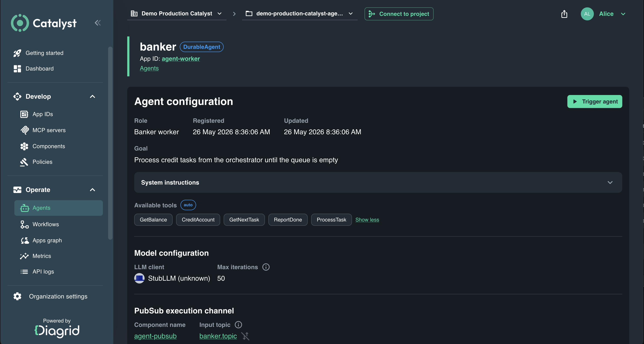This screenshot has height=344, width=644.
Task: Select Agents in sidebar
Action: (x=58, y=208)
